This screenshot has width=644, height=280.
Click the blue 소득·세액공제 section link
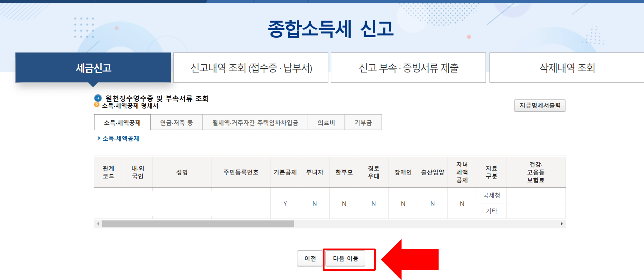click(x=121, y=138)
